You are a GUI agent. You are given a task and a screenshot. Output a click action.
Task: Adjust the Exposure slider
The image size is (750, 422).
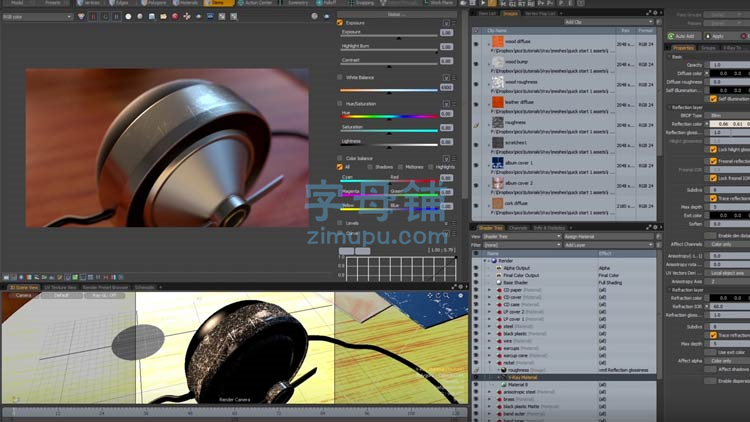389,36
